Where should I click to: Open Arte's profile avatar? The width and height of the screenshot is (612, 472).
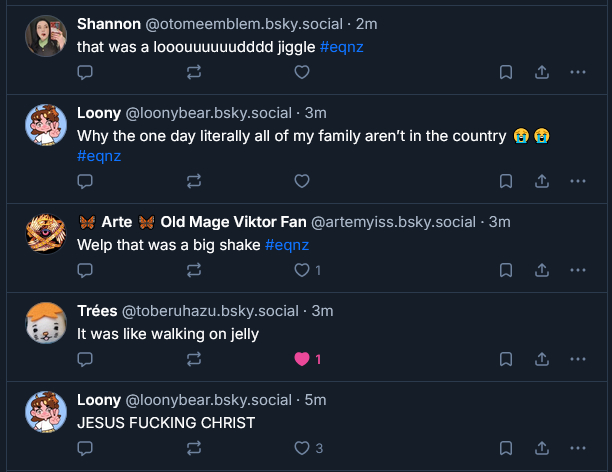(46, 234)
